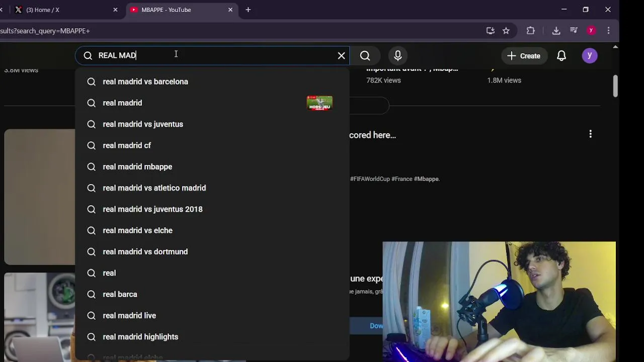Click the page vertical scrollbar thumb
This screenshot has height=362, width=644.
tap(615, 86)
